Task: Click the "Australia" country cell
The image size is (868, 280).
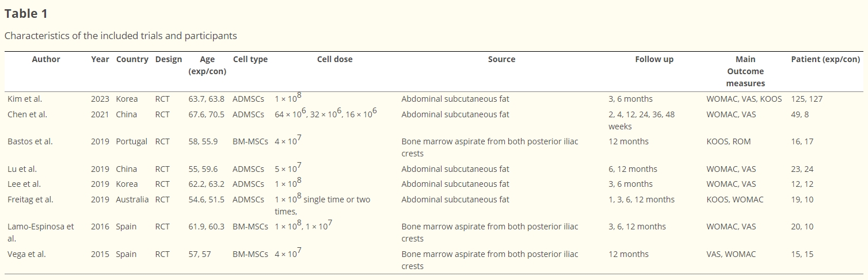Action: [x=132, y=200]
